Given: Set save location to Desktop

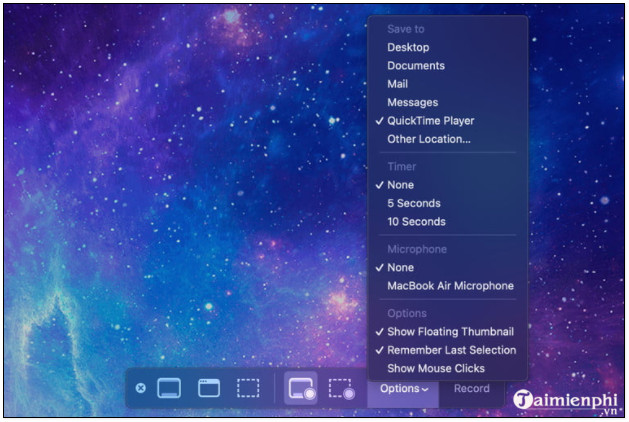Looking at the screenshot, I should tap(447, 47).
